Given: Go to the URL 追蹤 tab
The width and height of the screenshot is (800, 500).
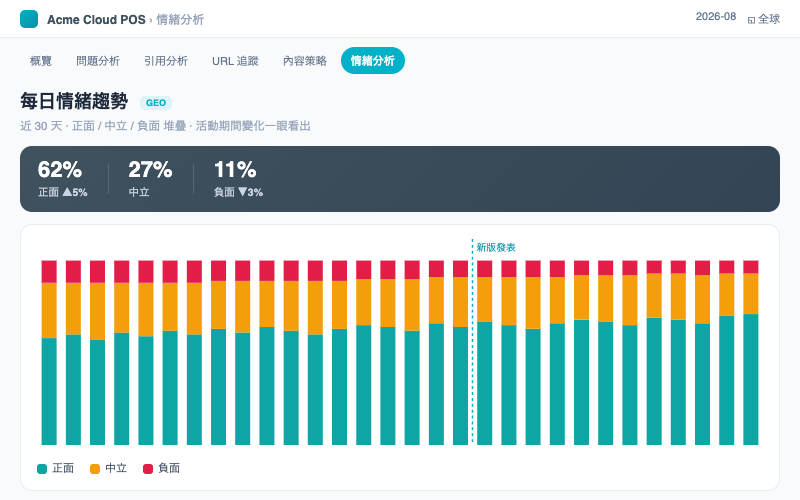Looking at the screenshot, I should [235, 61].
